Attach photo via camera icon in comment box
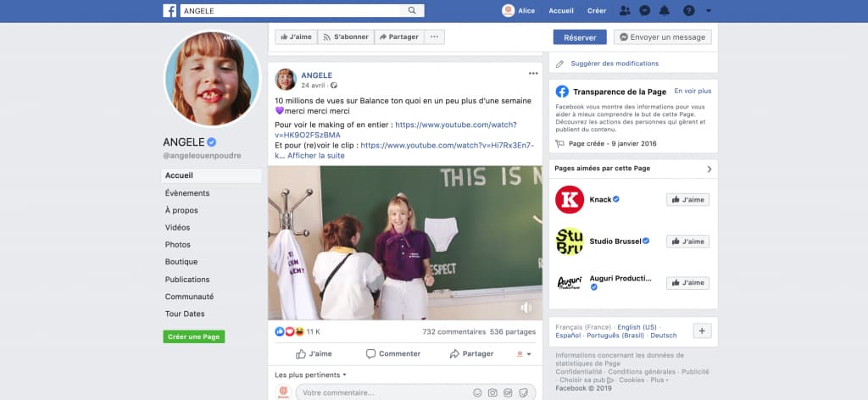868x400 pixels. [492, 393]
